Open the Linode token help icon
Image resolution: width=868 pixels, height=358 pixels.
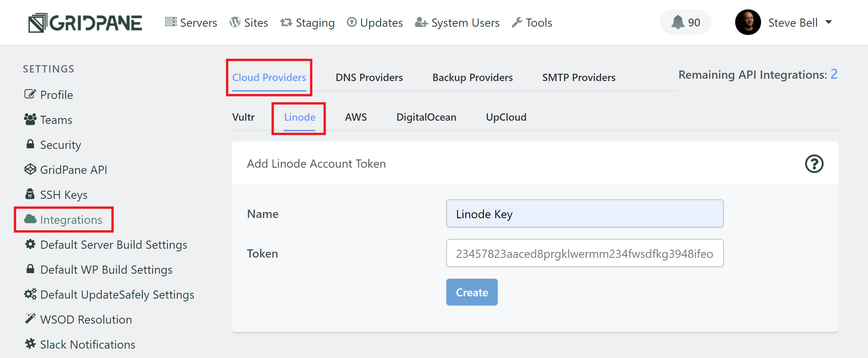pos(814,164)
